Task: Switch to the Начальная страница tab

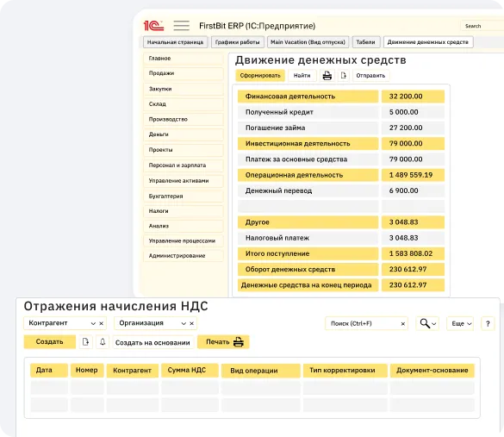Action: click(175, 42)
